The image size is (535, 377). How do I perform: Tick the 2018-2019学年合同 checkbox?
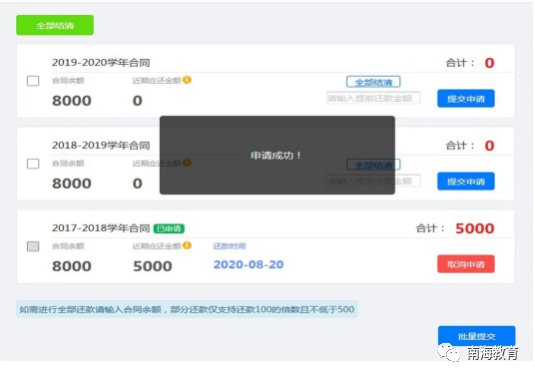tap(33, 164)
